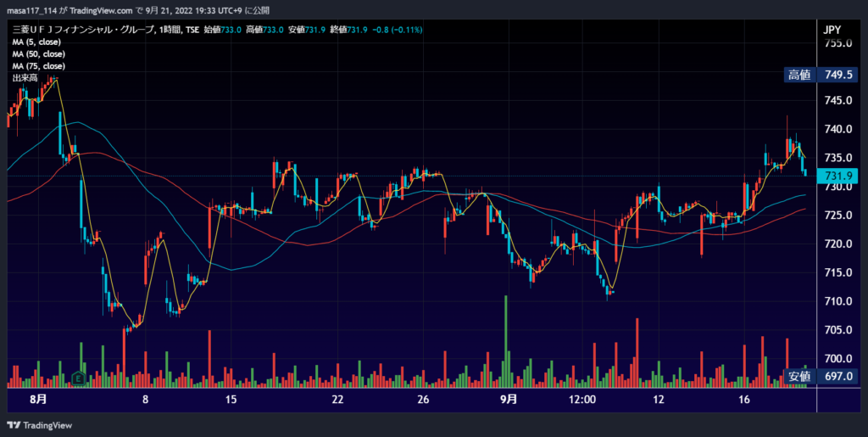The height and width of the screenshot is (437, 868).
Task: Click the 740.0 price scale value
Action: point(837,129)
